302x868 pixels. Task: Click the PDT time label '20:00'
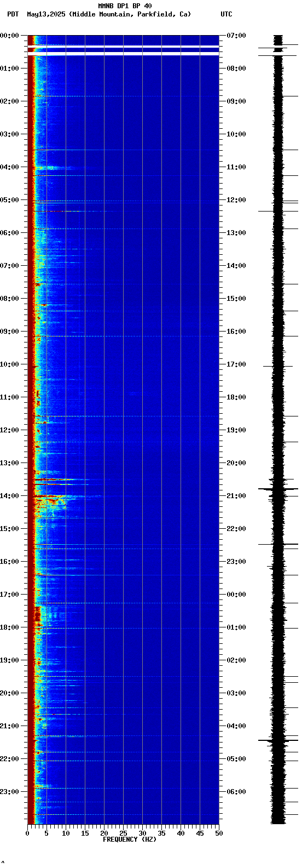point(9,693)
